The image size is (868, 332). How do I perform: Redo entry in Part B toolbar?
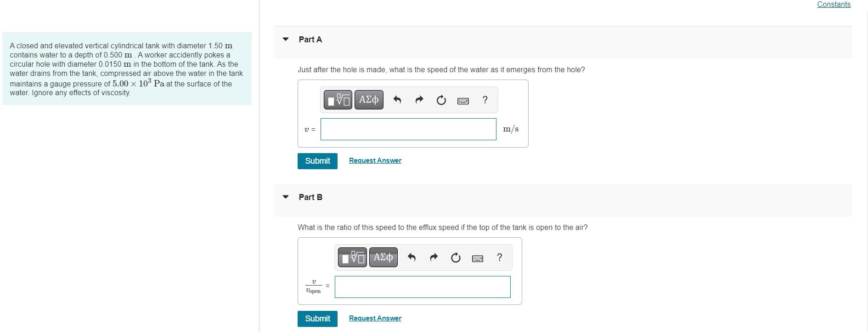434,258
